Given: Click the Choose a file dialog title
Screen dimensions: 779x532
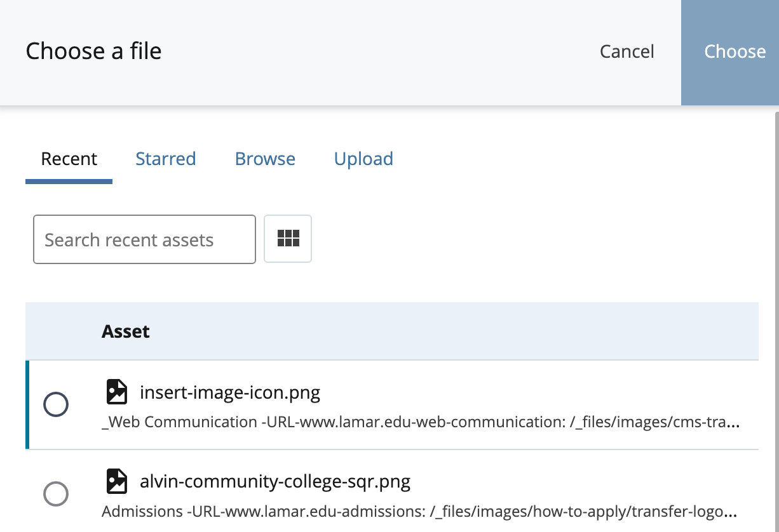Looking at the screenshot, I should pos(93,51).
